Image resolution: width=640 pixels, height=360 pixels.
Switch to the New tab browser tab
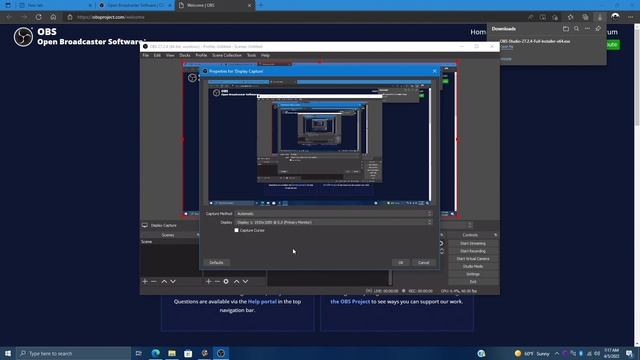click(x=55, y=5)
